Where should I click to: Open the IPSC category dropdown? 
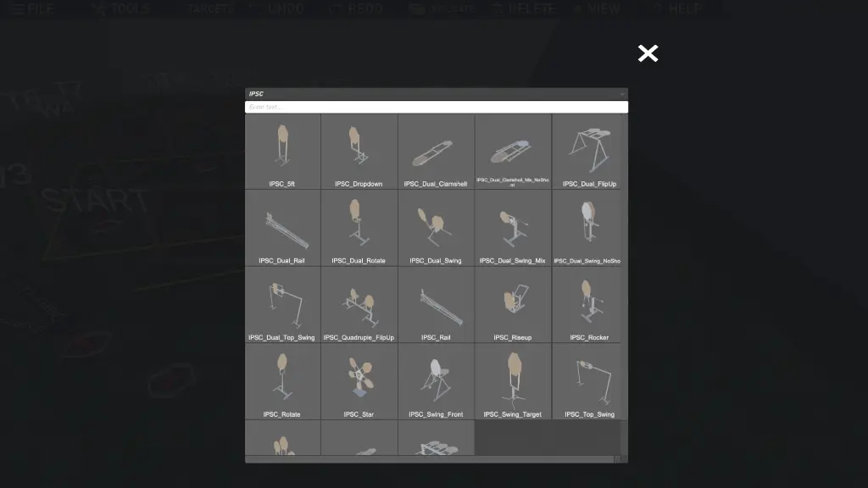(437, 94)
